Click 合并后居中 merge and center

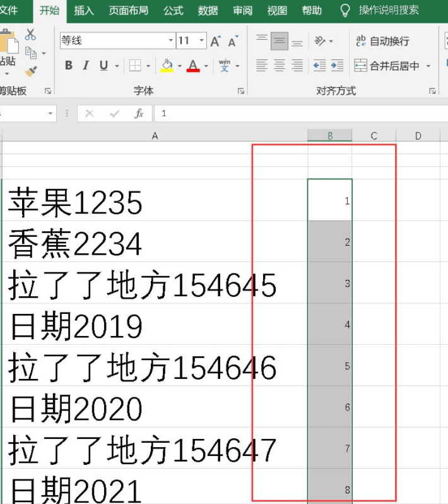coord(387,66)
